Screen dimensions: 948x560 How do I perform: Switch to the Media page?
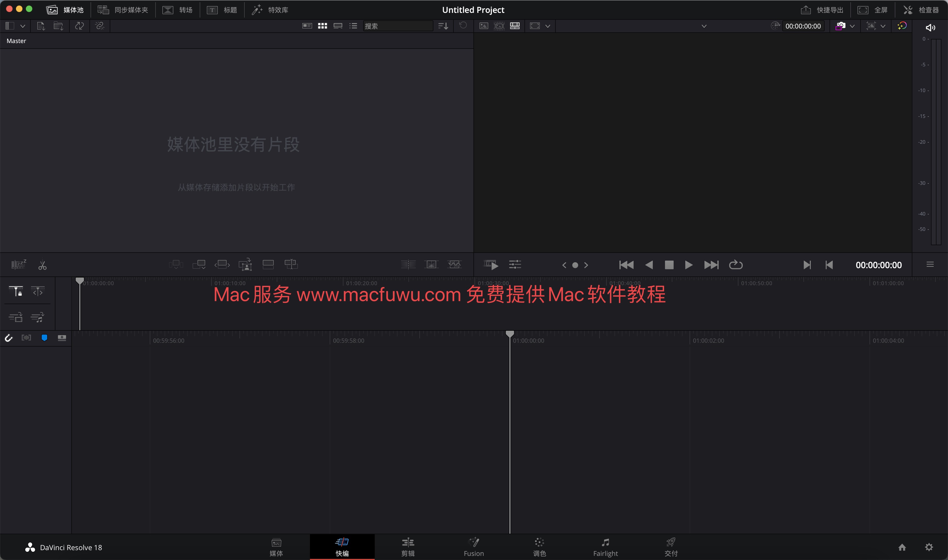(276, 547)
